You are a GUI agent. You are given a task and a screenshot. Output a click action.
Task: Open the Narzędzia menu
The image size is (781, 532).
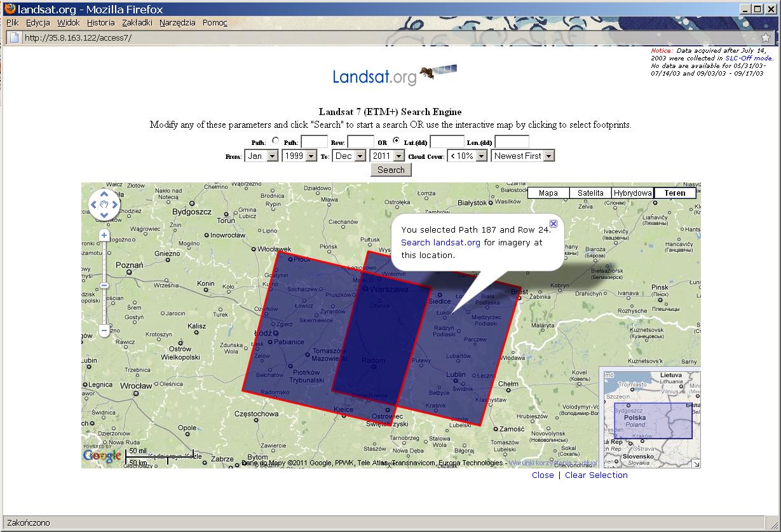[x=178, y=22]
